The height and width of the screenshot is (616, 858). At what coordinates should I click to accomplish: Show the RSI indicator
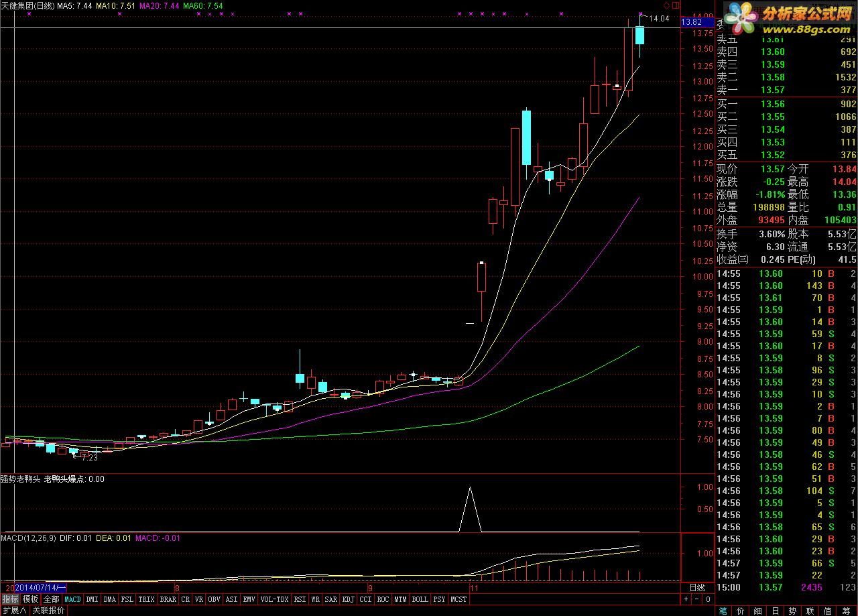[300, 599]
